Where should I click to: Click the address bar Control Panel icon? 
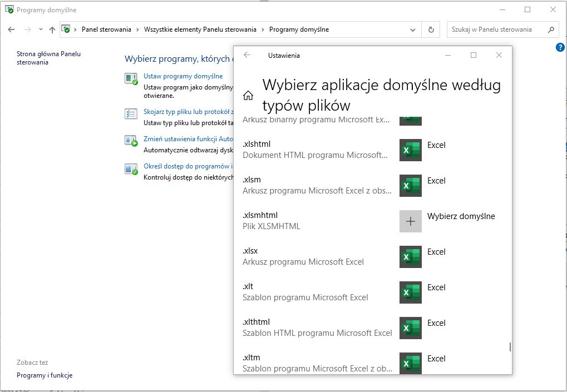click(x=66, y=29)
